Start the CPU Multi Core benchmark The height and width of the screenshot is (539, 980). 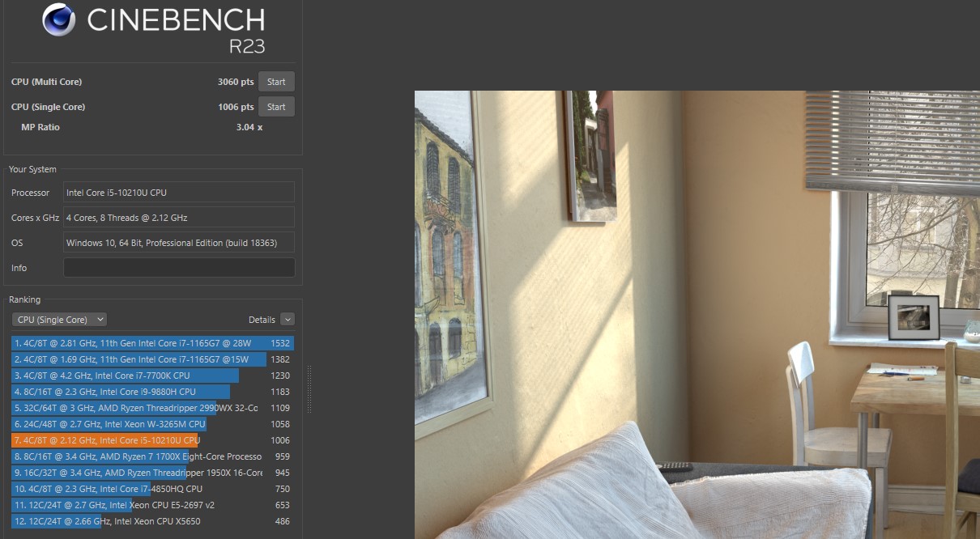pyautogui.click(x=276, y=82)
